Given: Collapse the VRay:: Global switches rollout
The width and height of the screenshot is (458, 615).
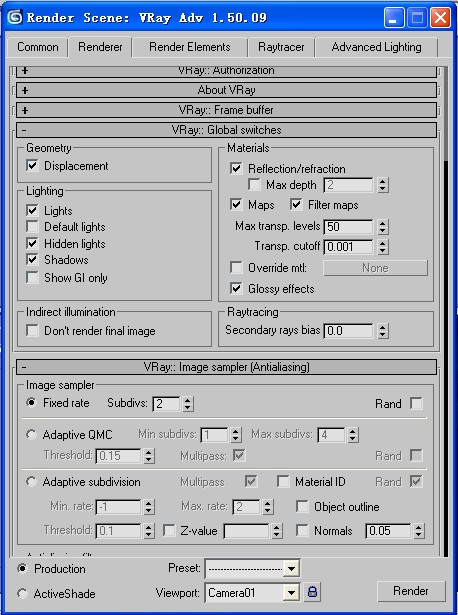Looking at the screenshot, I should point(226,130).
